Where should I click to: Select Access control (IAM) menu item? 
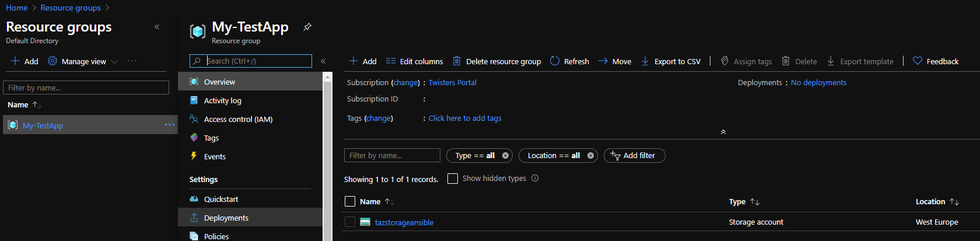coord(238,119)
